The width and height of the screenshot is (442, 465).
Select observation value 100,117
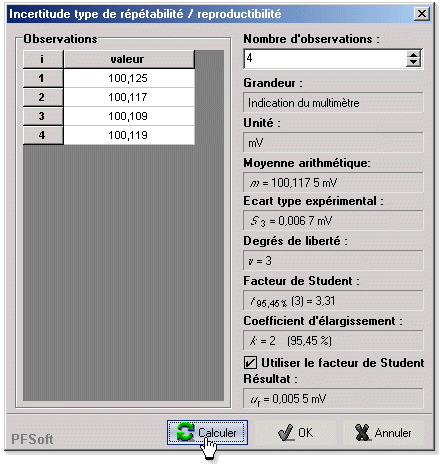pyautogui.click(x=129, y=97)
